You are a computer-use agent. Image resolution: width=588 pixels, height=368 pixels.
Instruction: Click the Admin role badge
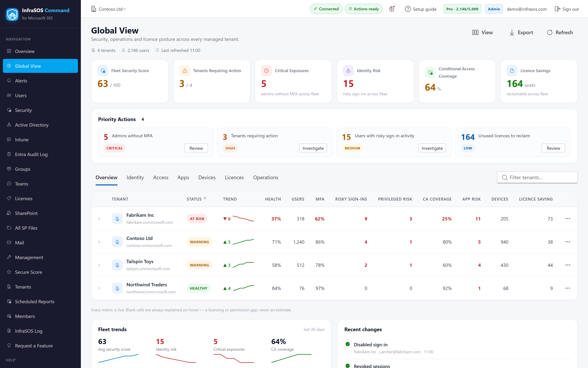click(x=494, y=9)
